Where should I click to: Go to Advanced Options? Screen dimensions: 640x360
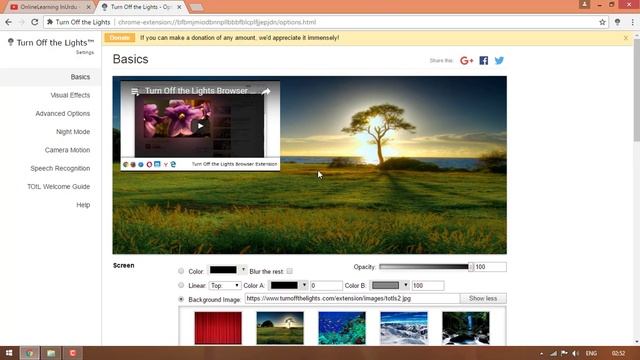coord(62,113)
